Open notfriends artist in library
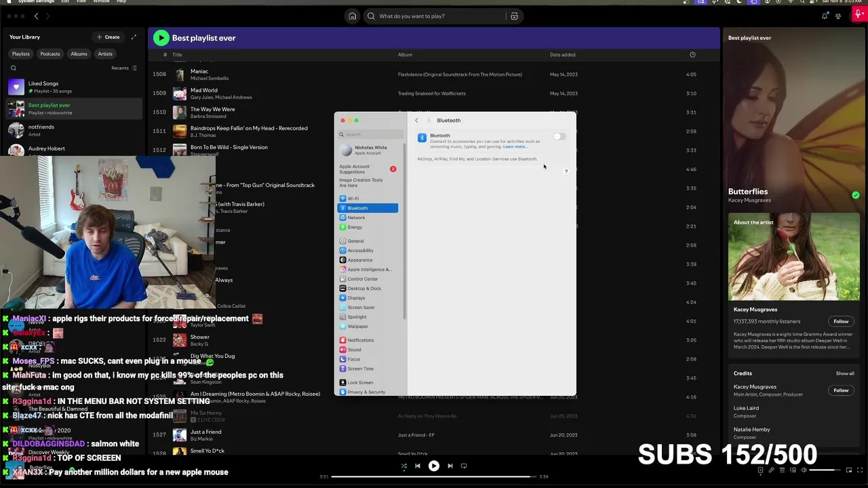This screenshot has width=868, height=488. (x=75, y=130)
